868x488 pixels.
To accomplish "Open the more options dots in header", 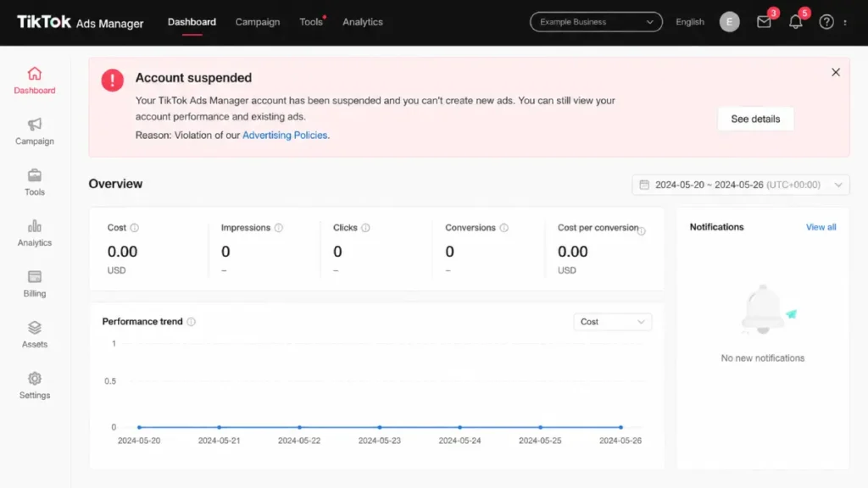I will coord(845,22).
